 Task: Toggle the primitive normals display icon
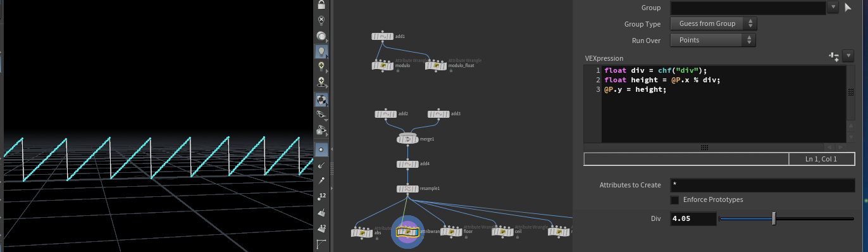321,212
